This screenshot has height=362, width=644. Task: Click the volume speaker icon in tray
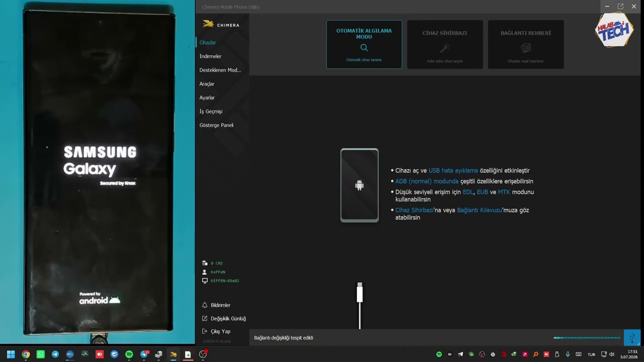[612, 354]
